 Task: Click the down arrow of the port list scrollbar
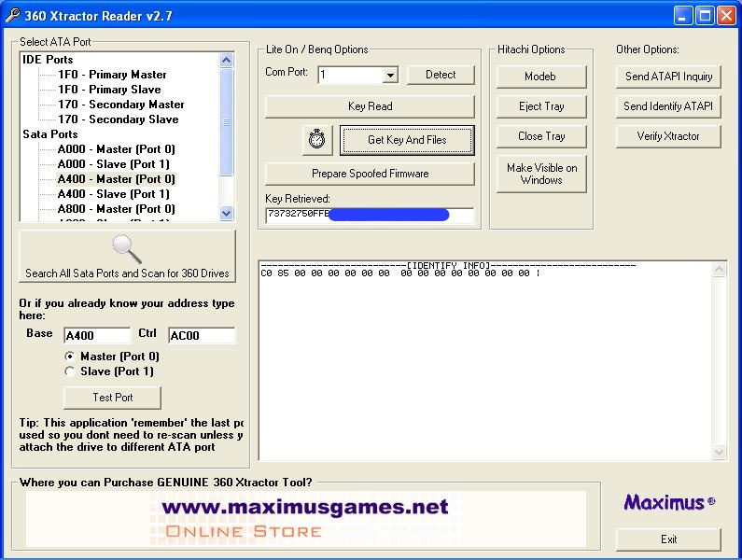click(x=226, y=214)
